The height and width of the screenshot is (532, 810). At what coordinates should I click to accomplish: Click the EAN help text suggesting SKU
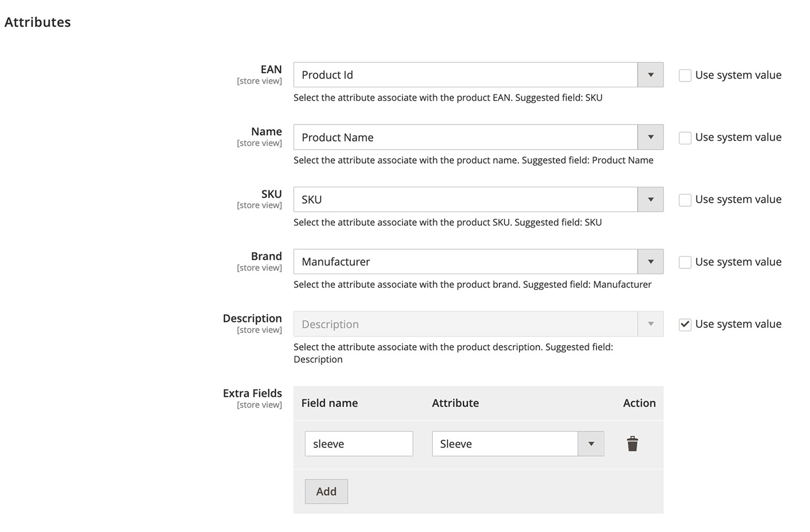[x=448, y=98]
